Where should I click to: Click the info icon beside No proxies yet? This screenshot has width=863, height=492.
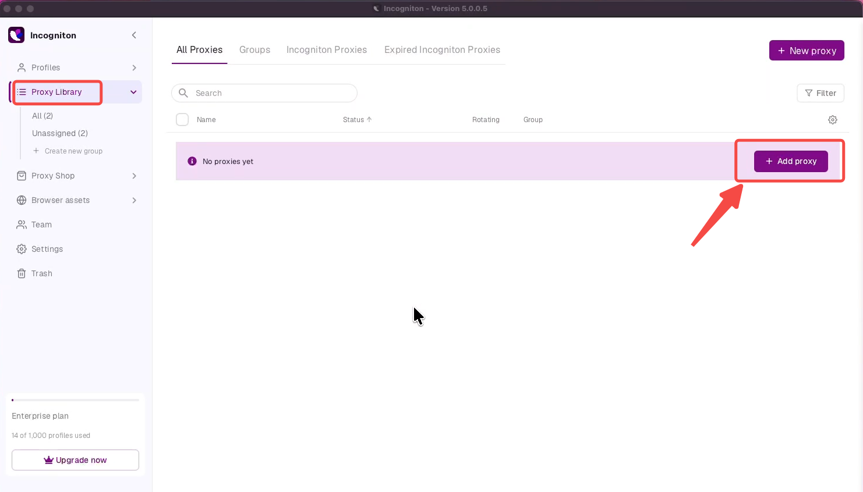[192, 161]
